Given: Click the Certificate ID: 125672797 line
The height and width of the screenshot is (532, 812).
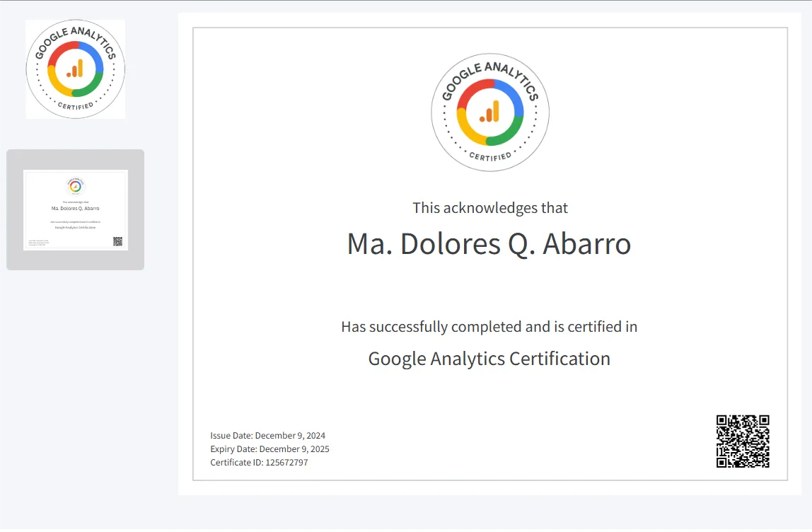Looking at the screenshot, I should click(259, 463).
